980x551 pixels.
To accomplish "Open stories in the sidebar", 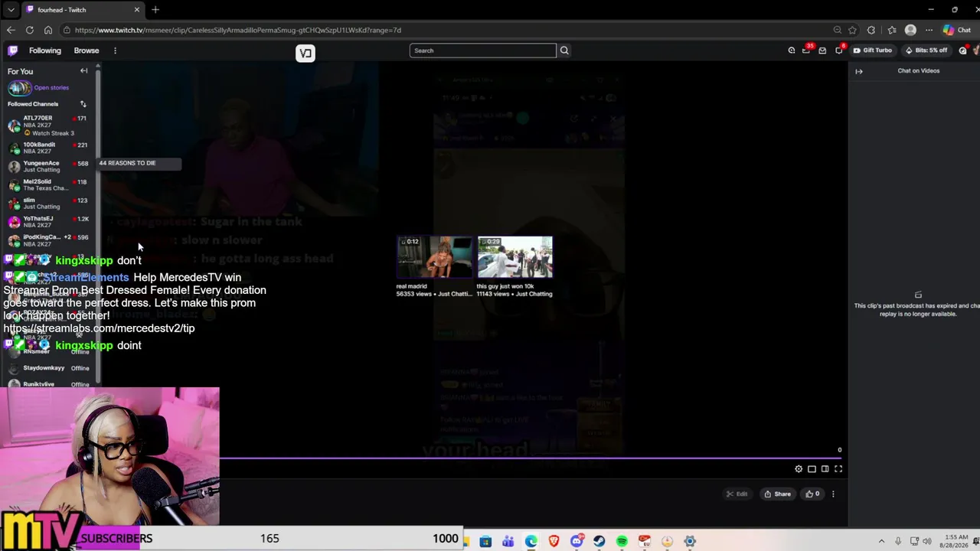I will [x=38, y=87].
